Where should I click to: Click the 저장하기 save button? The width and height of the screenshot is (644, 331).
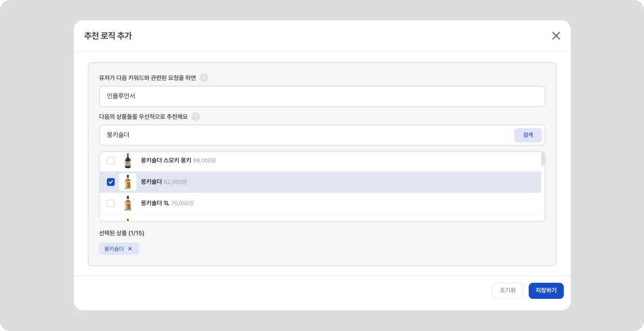coord(546,290)
